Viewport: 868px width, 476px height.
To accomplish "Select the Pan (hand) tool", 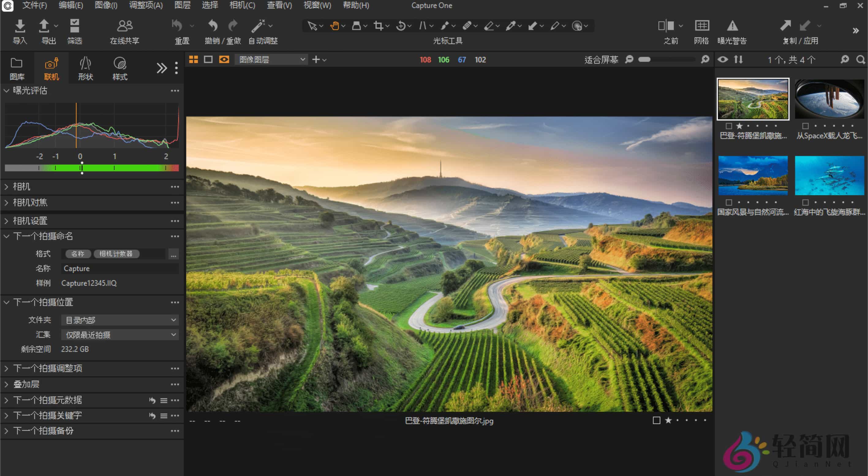I will [335, 26].
